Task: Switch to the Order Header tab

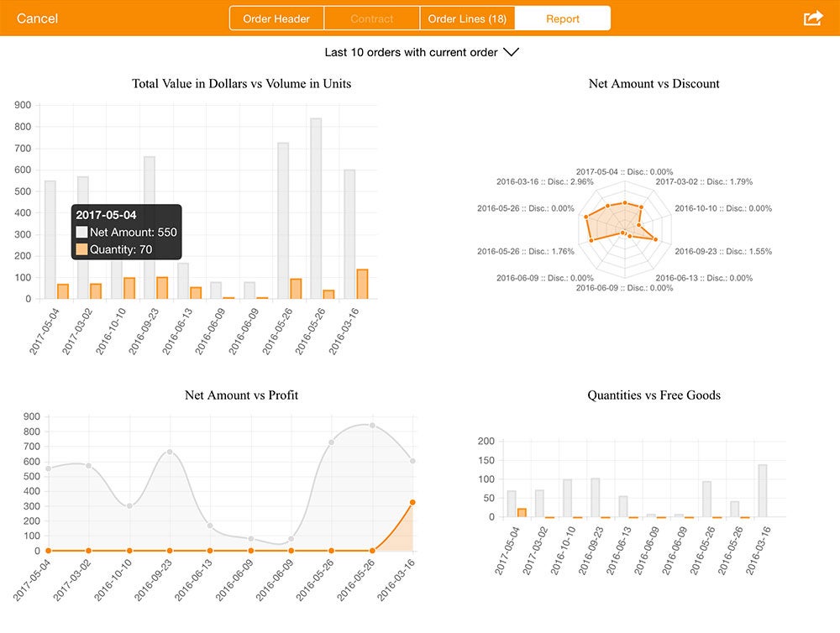Action: [276, 18]
